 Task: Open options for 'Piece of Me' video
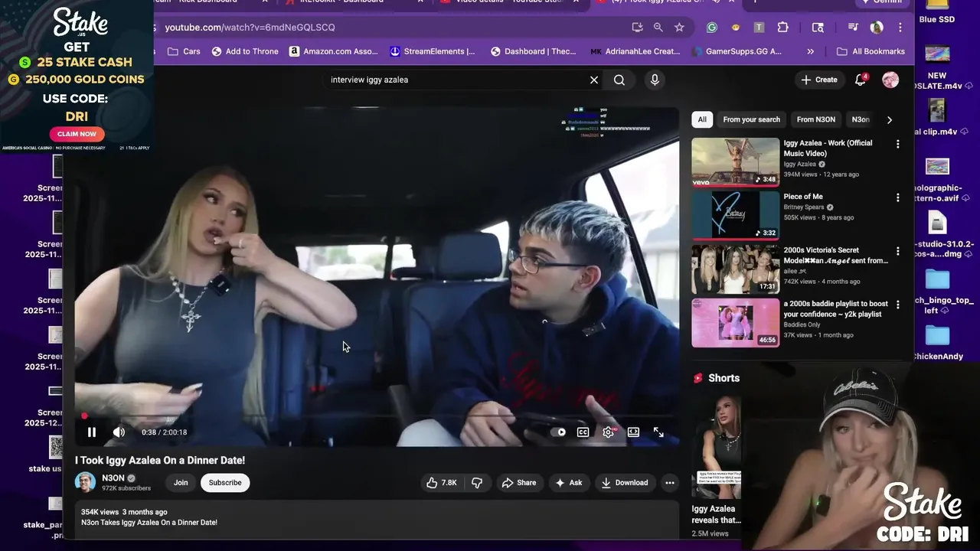[898, 197]
